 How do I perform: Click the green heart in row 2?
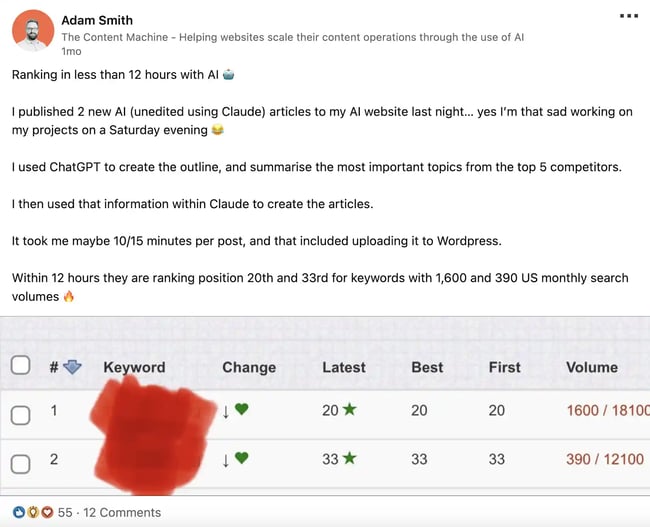[x=242, y=459]
